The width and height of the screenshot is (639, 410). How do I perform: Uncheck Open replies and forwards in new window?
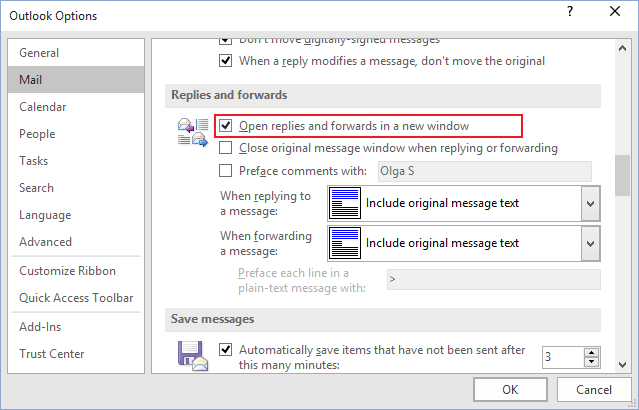pos(225,125)
